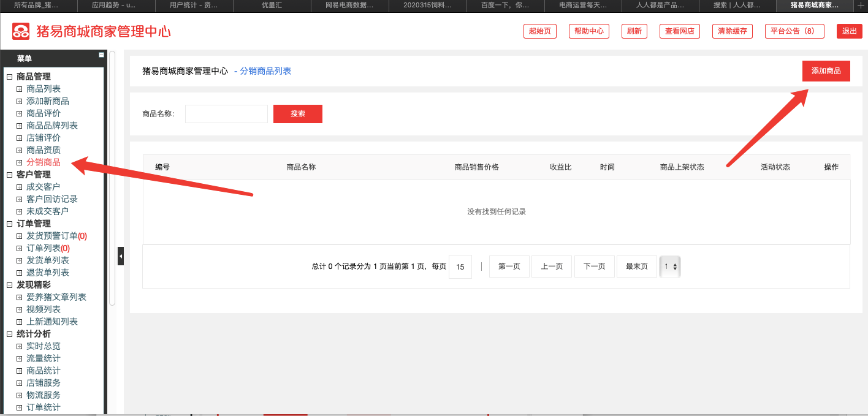
Task: Click the sidebar vertical scrollbar
Action: click(x=112, y=178)
